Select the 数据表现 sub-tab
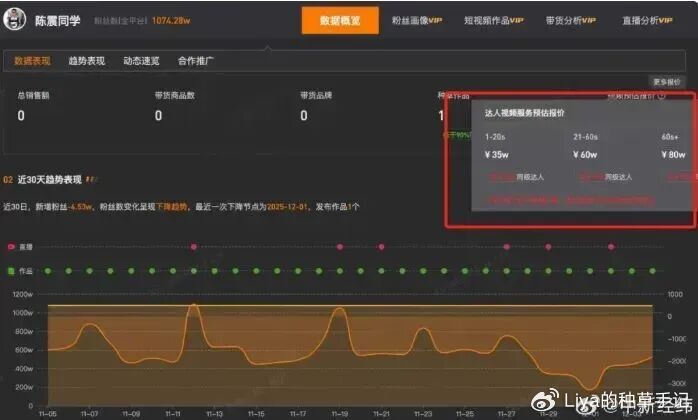The height and width of the screenshot is (420, 698). [x=32, y=61]
